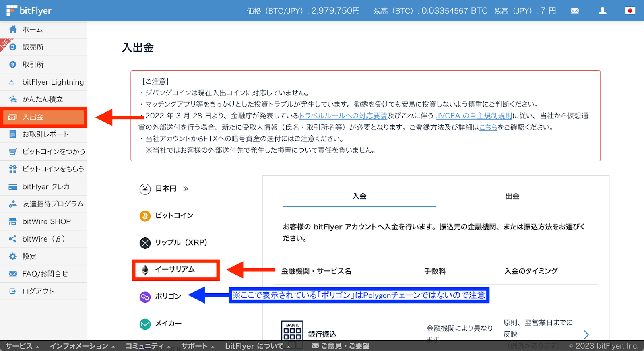This screenshot has width=644, height=351.
Task: Select 日本円 in currency list
Action: (166, 189)
